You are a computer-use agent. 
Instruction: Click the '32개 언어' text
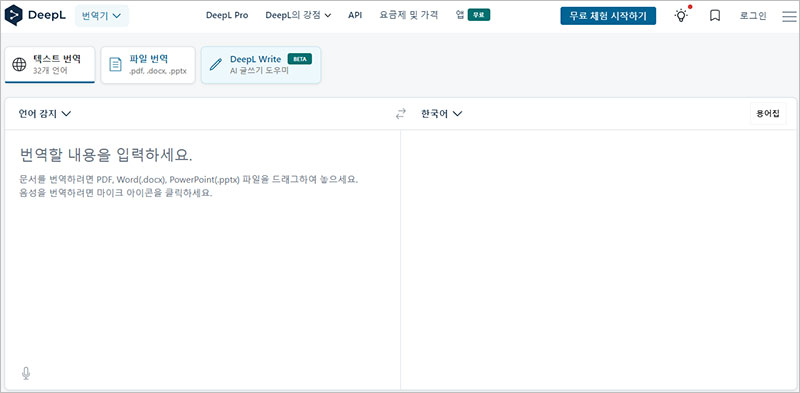(x=50, y=71)
